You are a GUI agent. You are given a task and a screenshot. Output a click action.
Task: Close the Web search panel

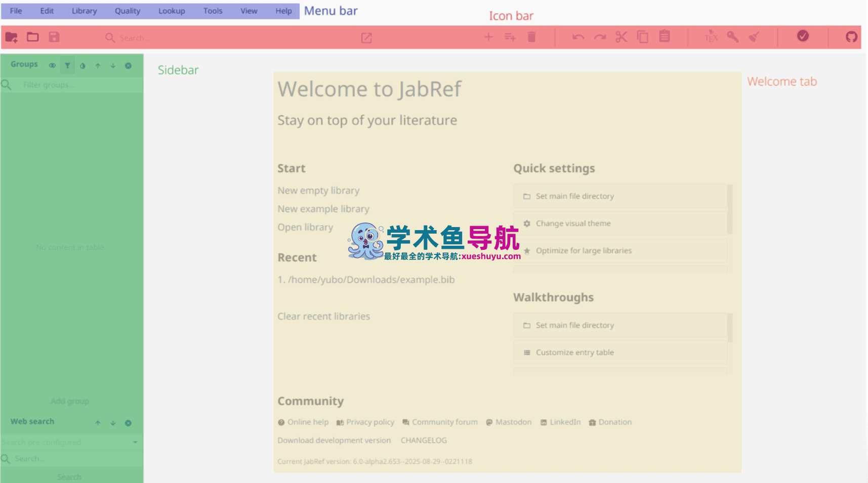click(x=128, y=423)
